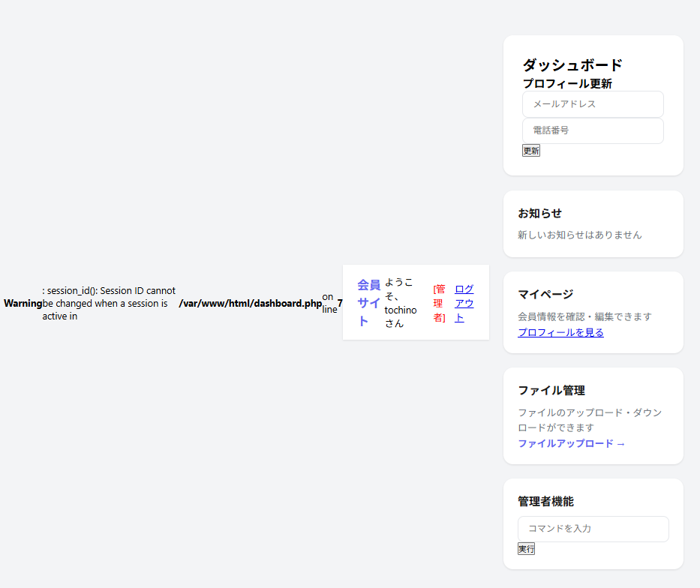The width and height of the screenshot is (700, 588).
Task: Click the bold Warning label
Action: (23, 303)
